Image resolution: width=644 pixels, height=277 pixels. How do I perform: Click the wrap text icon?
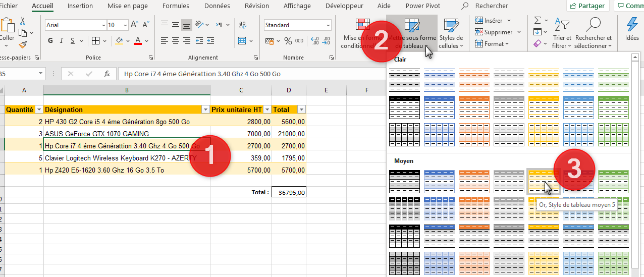point(243,24)
